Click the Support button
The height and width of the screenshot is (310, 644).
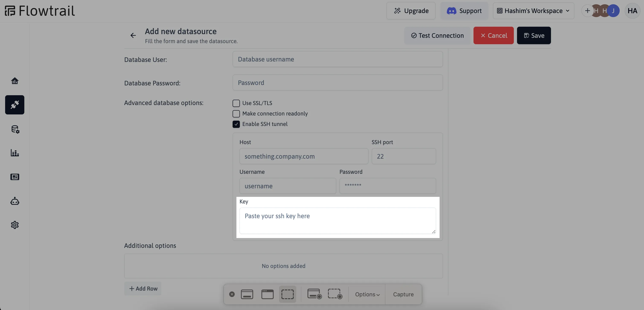coord(464,11)
